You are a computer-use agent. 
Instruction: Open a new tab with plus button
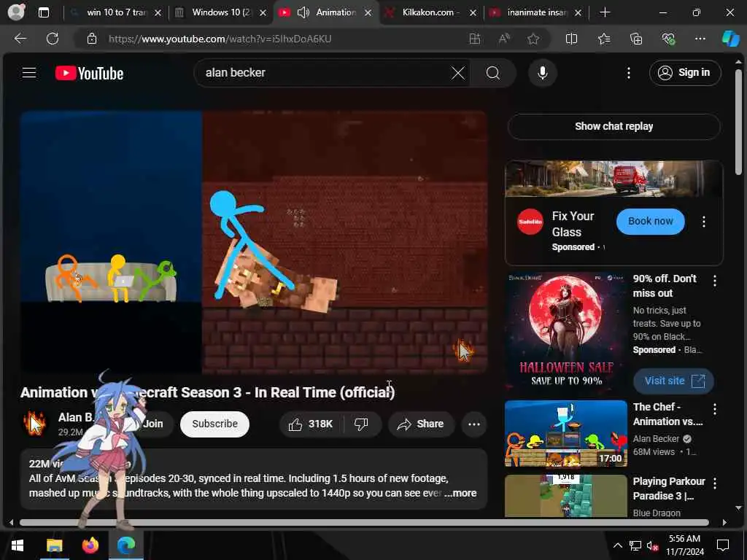605,12
